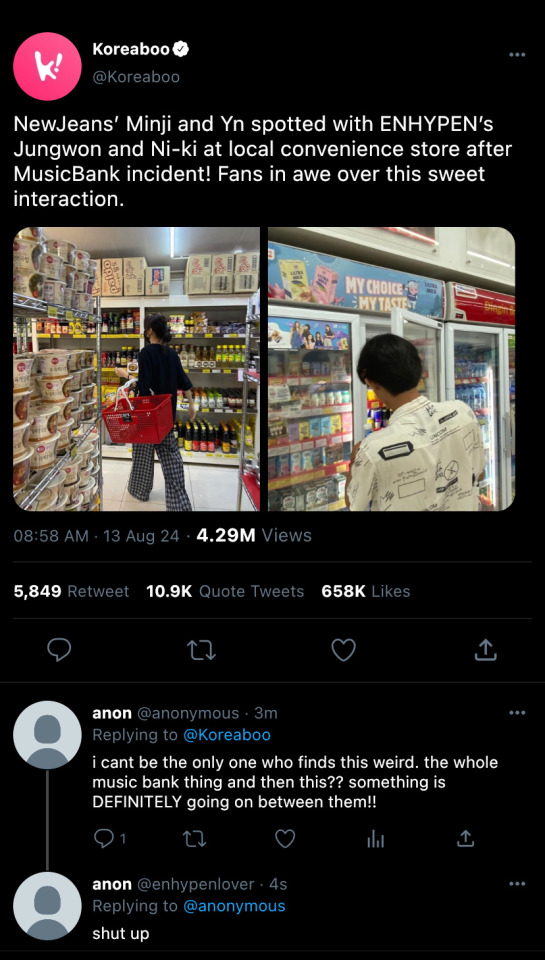This screenshot has width=545, height=960.
Task: Like the Koreaboo tweet
Action: [343, 650]
